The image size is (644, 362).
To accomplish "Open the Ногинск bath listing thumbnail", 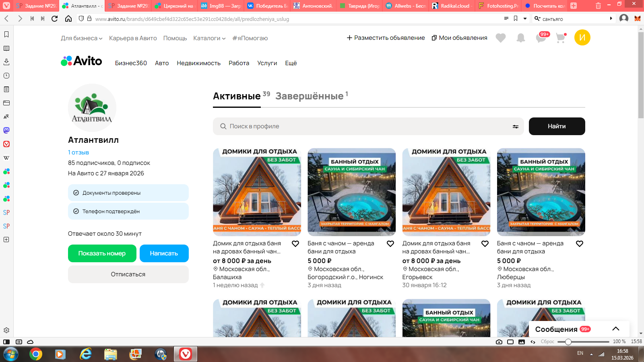I will click(352, 192).
